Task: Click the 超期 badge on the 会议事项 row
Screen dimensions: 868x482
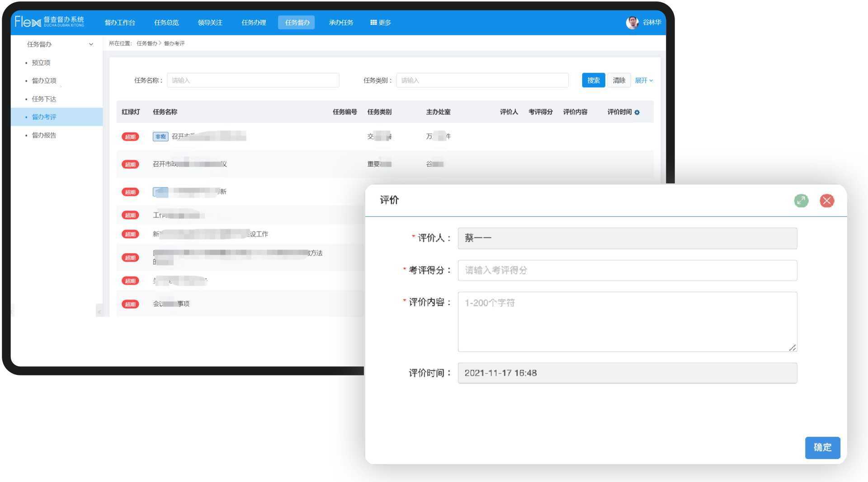Action: pos(130,304)
